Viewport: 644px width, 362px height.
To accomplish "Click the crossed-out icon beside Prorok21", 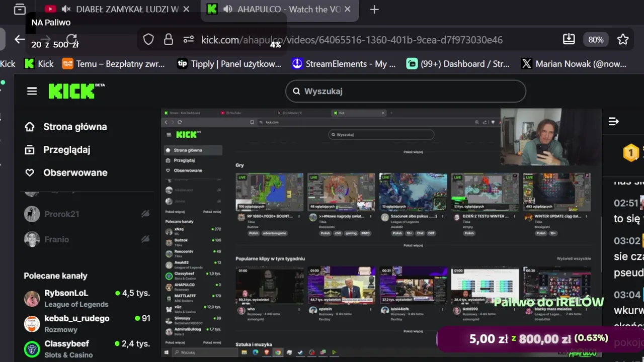I will point(145,214).
